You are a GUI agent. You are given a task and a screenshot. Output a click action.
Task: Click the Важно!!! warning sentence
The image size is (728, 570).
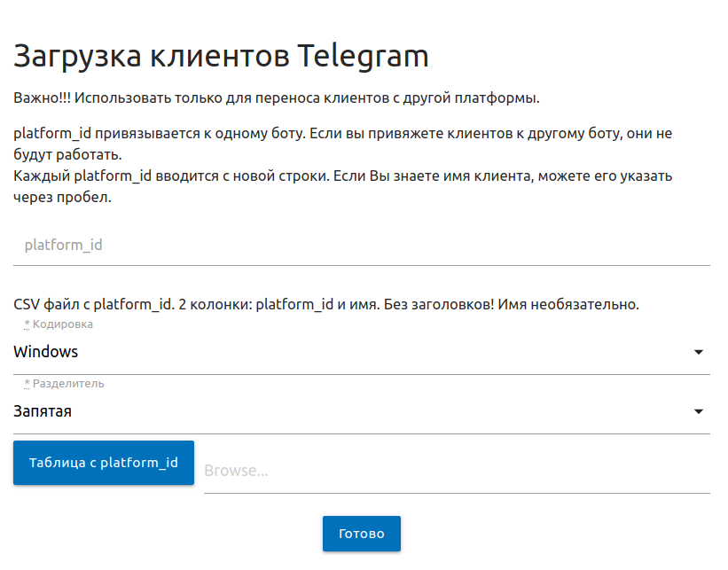coord(277,98)
